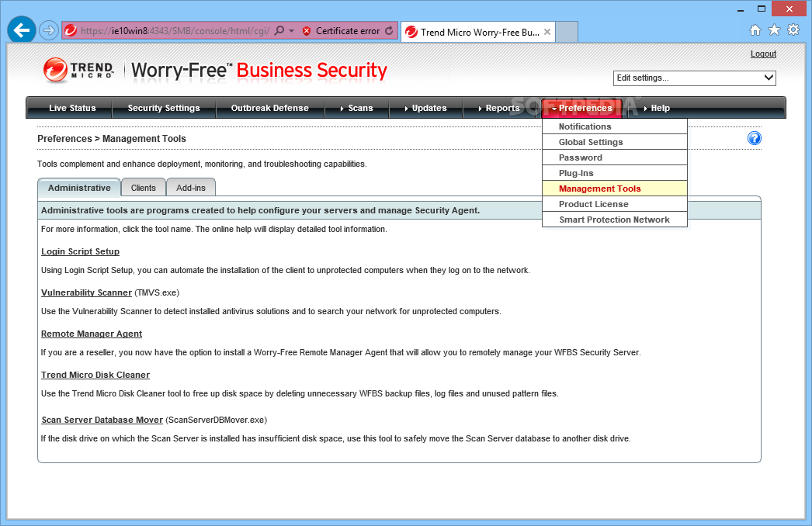Click the Trend Micro logo
The image size is (812, 526).
click(78, 70)
